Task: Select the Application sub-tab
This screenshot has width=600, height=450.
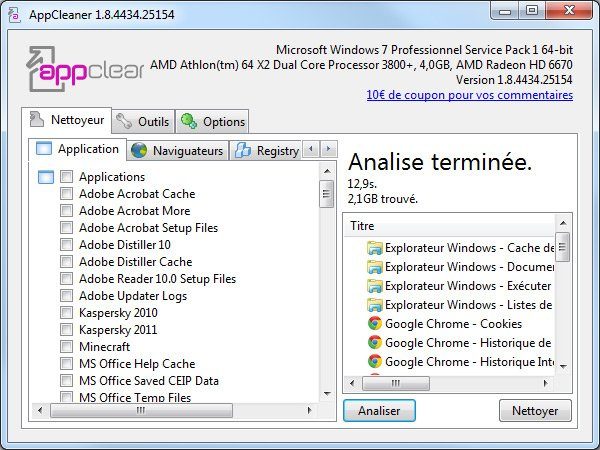Action: 77,149
